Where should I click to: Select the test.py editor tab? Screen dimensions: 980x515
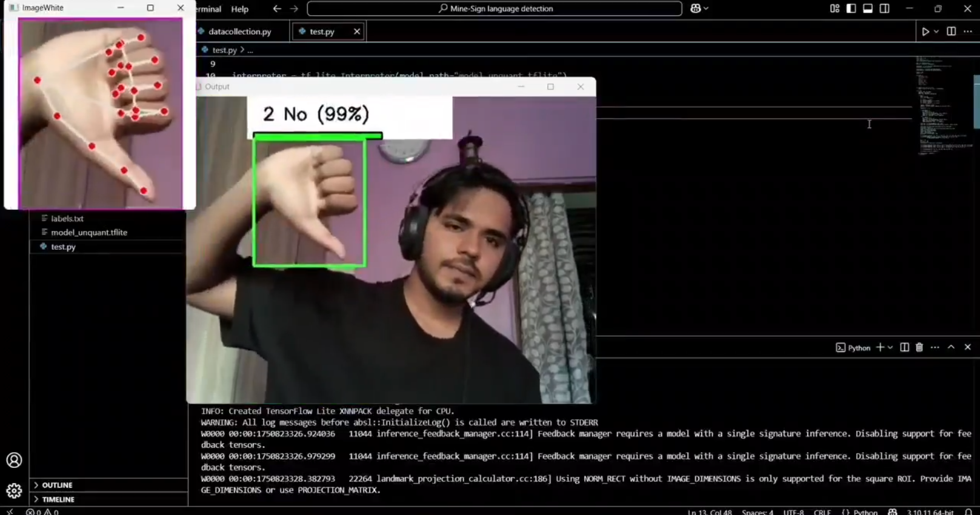pyautogui.click(x=322, y=32)
